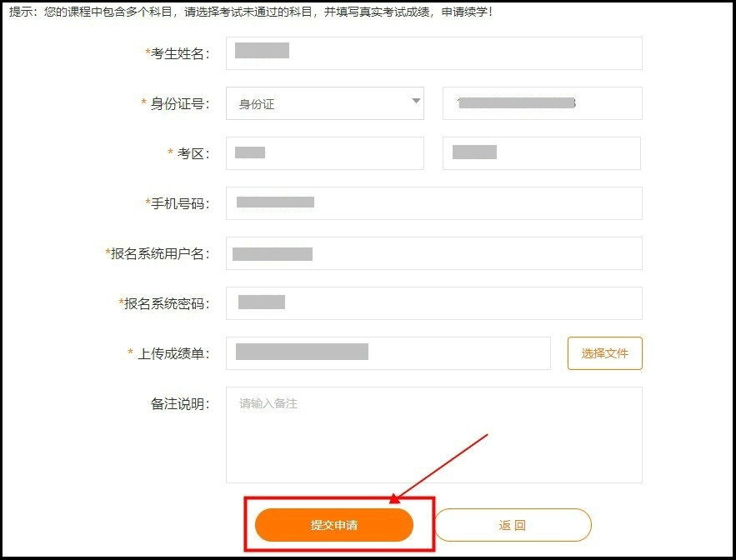736x560 pixels.
Task: Expand the ID type selection arrow
Action: point(415,102)
